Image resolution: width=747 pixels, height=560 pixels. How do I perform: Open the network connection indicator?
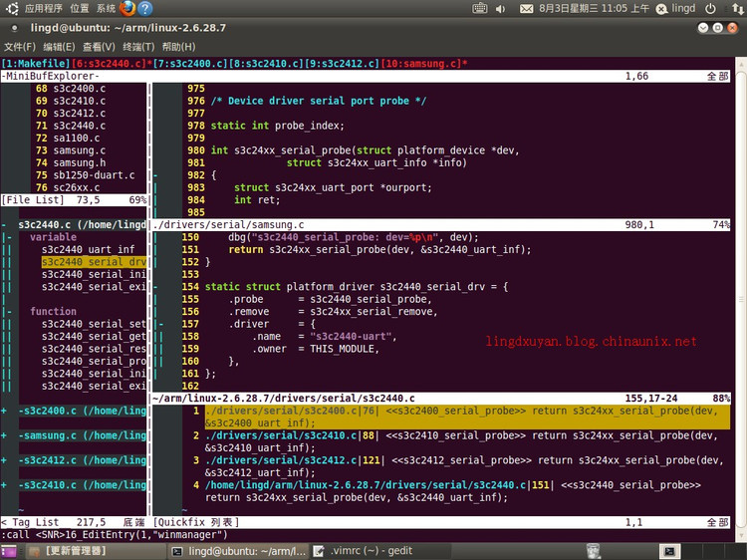(737, 8)
